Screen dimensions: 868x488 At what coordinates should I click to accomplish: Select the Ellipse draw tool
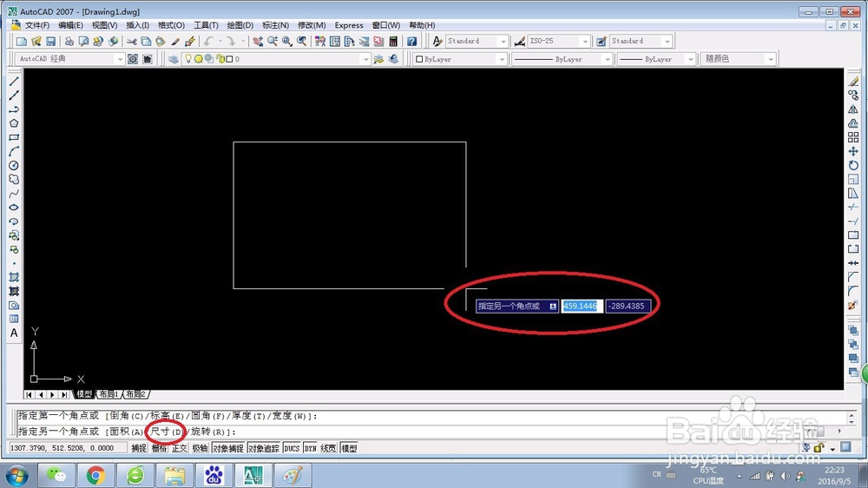click(x=14, y=208)
